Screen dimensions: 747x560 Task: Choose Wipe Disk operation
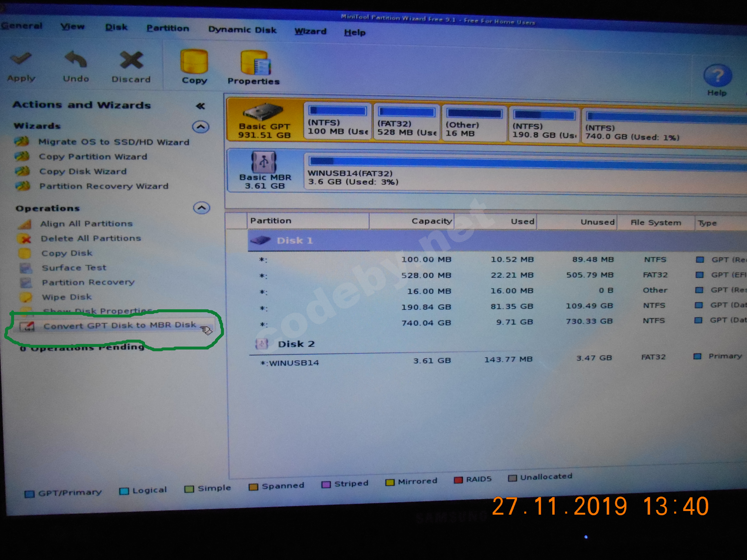tap(67, 297)
